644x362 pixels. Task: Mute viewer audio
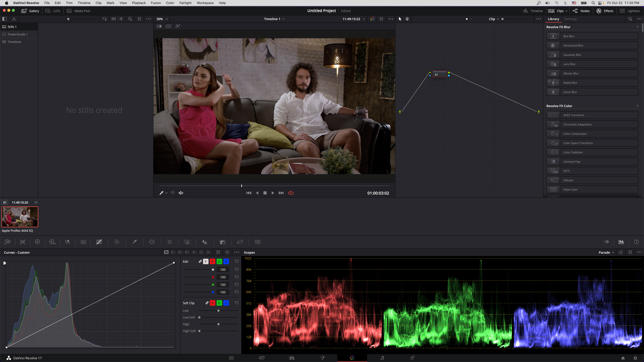pos(181,193)
